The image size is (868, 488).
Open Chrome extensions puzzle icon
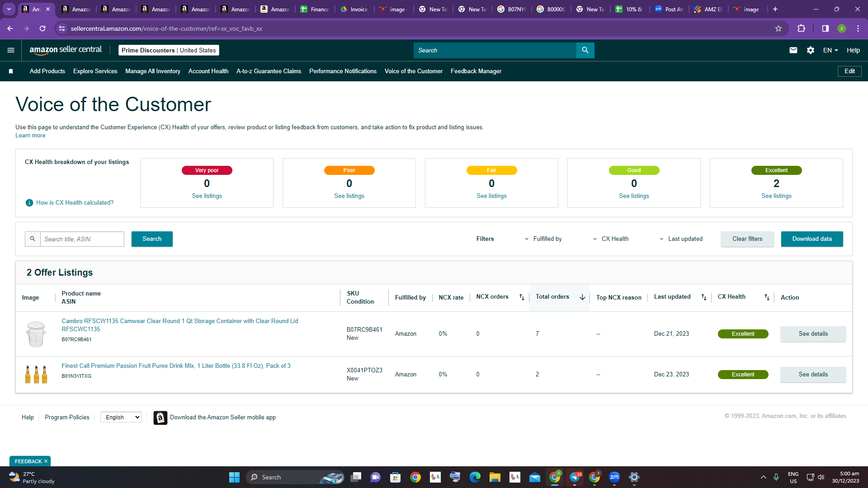pyautogui.click(x=801, y=28)
